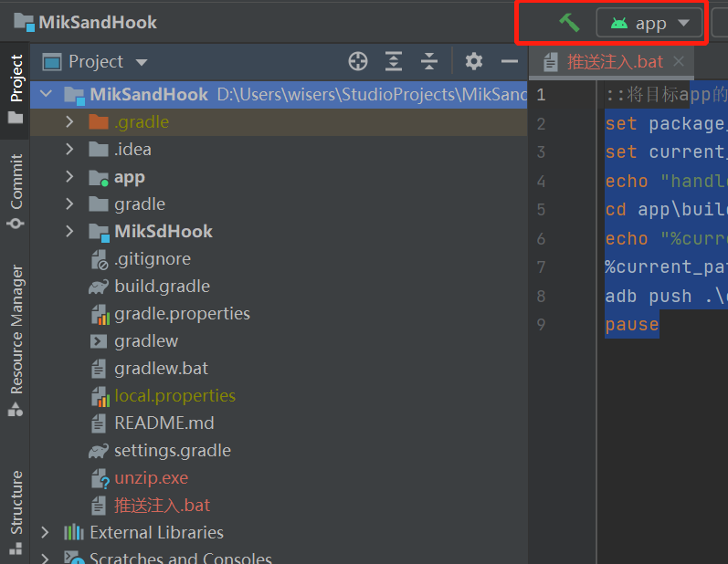Expand External Libraries node
The image size is (728, 564).
click(x=45, y=532)
